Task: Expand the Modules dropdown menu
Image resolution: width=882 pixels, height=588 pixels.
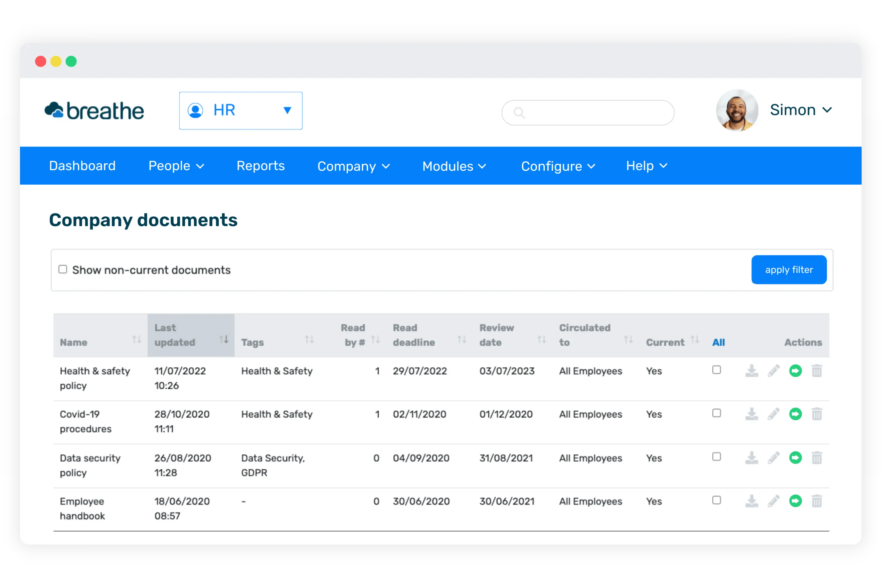Action: point(454,166)
